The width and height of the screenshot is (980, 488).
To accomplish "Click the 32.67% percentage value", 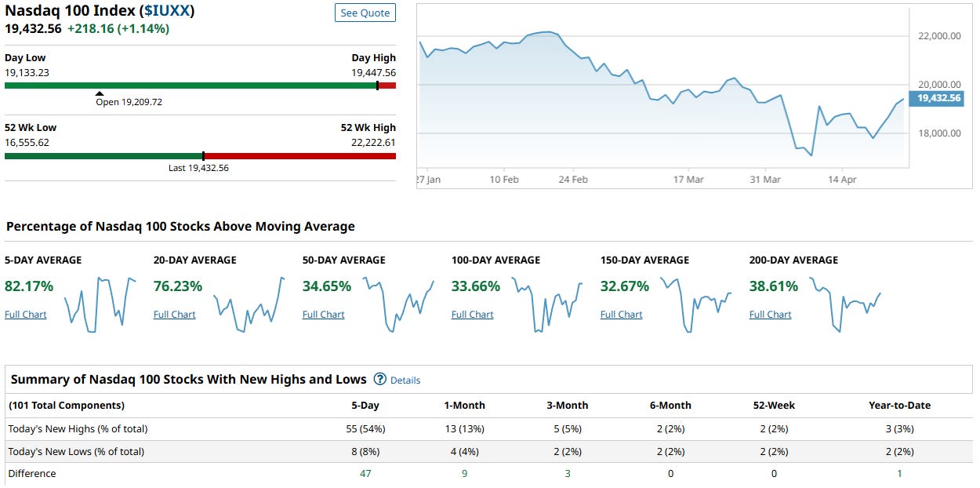I will [x=625, y=286].
